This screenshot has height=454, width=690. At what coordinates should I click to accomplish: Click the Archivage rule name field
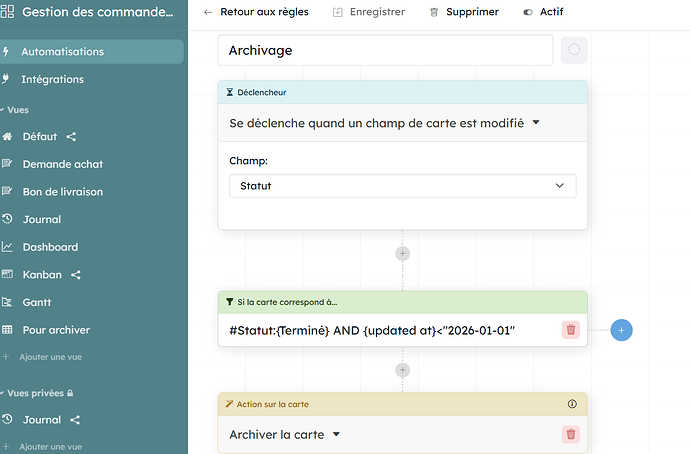pyautogui.click(x=385, y=50)
